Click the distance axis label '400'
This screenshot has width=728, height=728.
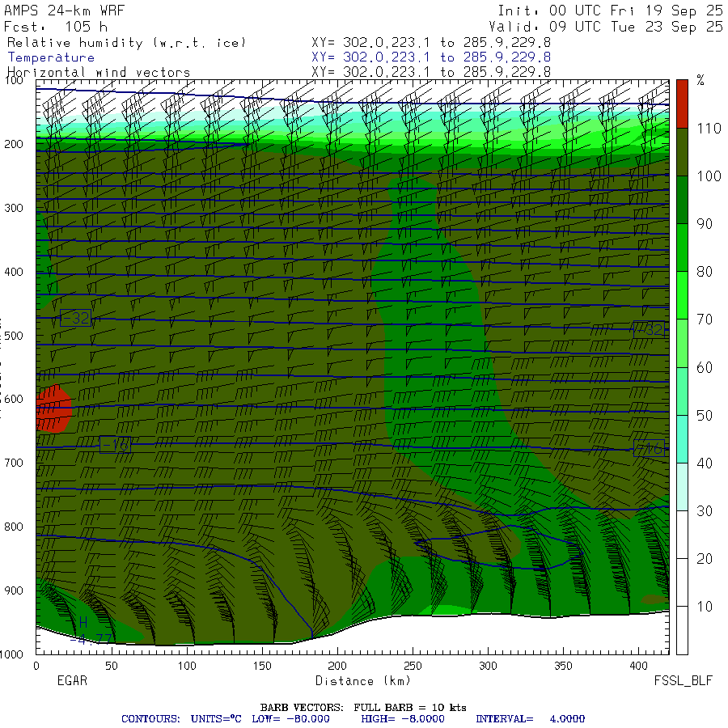point(638,667)
